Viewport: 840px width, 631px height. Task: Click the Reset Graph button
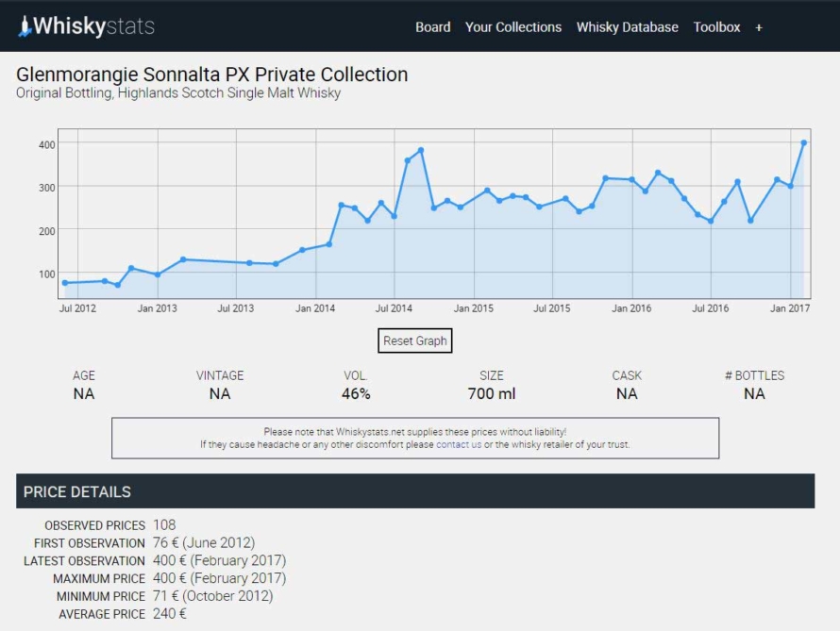415,340
